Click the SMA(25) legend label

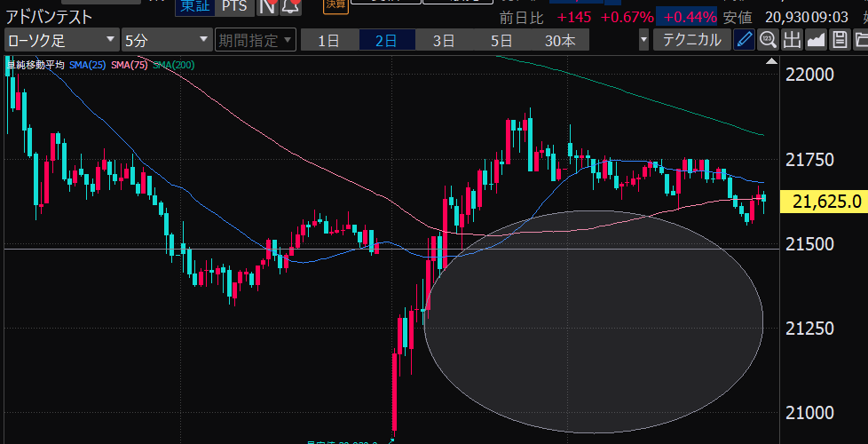pyautogui.click(x=88, y=65)
